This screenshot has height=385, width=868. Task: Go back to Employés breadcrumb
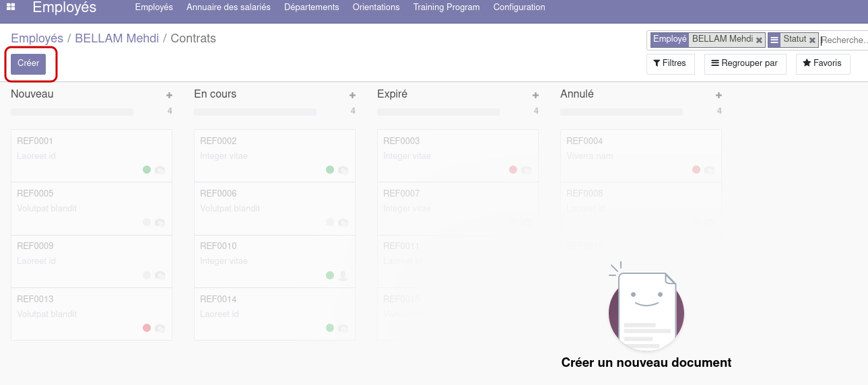(x=37, y=38)
